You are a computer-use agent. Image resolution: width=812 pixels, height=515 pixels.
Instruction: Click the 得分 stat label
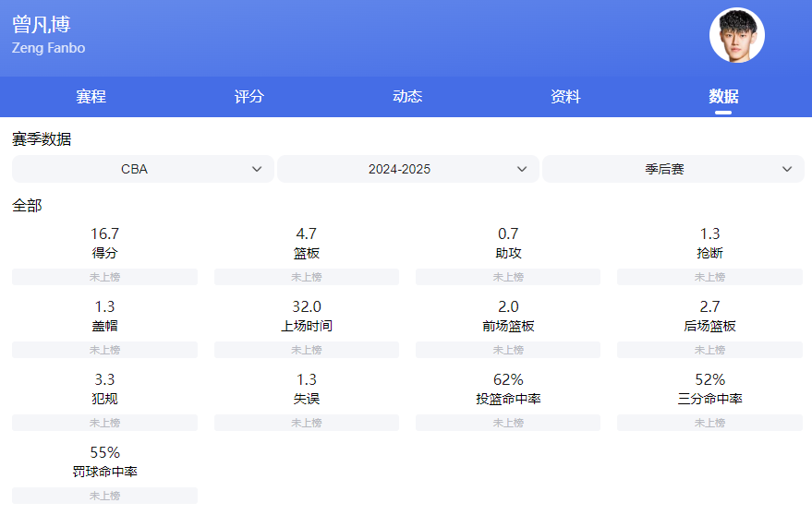[x=104, y=253]
